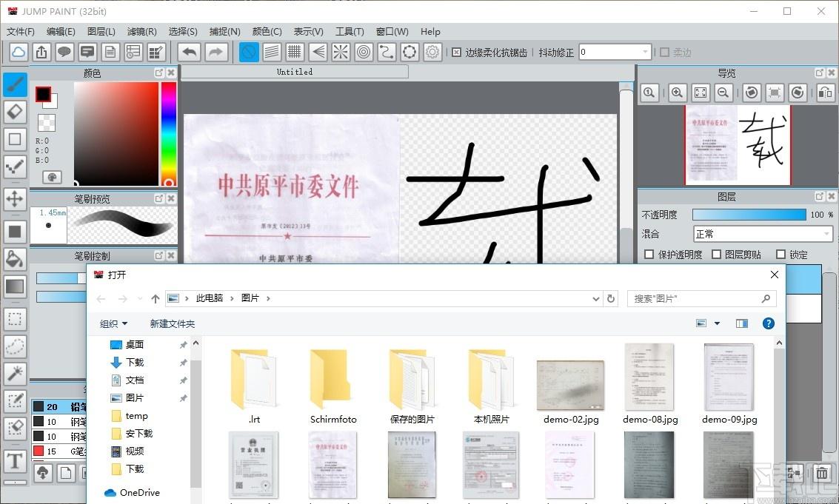Activate the Move tool

click(x=15, y=199)
